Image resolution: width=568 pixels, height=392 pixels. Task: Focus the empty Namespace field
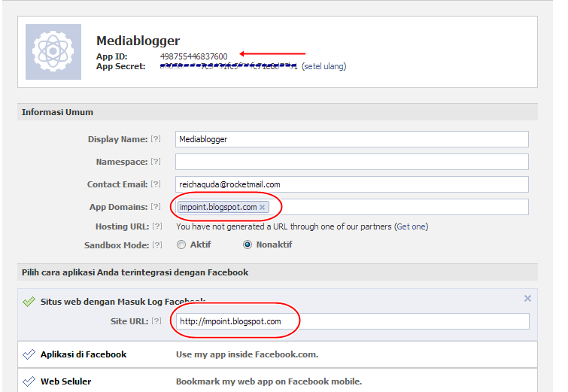coord(352,162)
